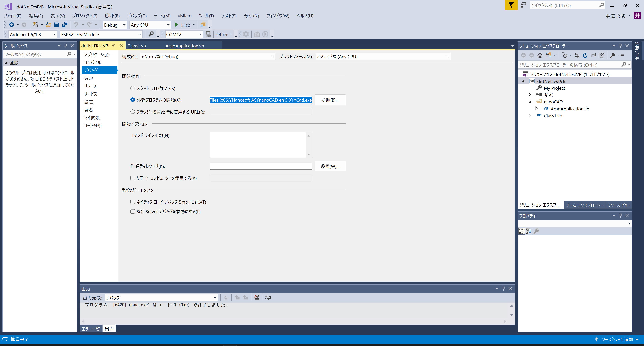Enable ネイティブ コード デバッグ checkbox

pyautogui.click(x=133, y=202)
